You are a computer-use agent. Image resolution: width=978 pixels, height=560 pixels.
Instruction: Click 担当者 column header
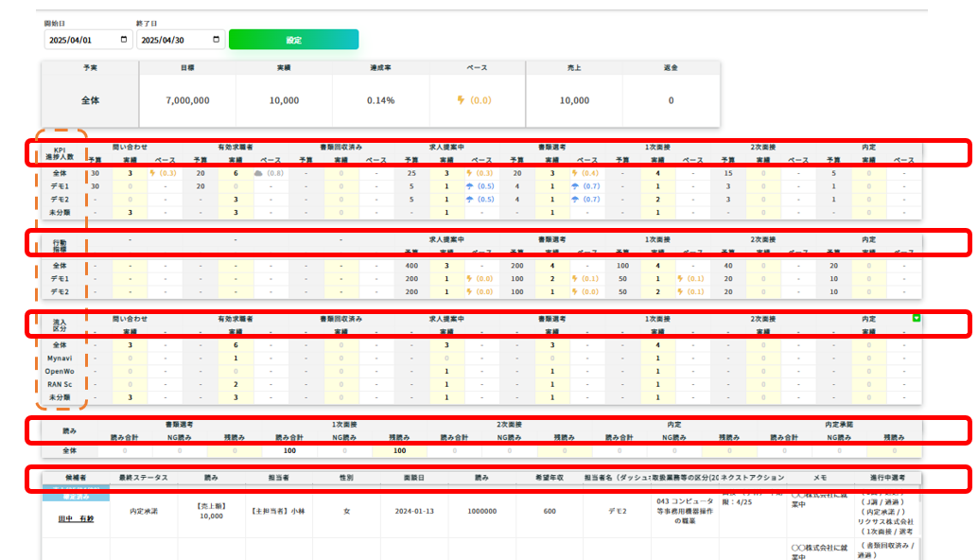pyautogui.click(x=278, y=478)
